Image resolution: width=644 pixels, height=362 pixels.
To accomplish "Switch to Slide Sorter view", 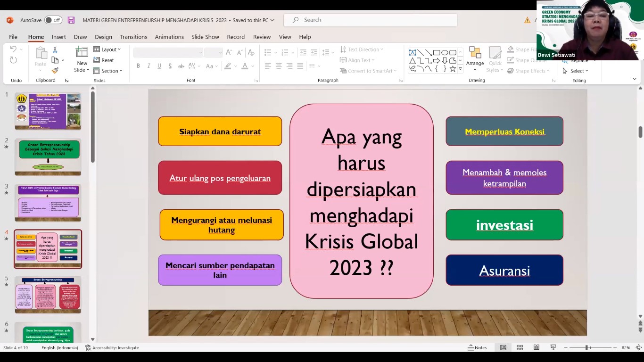I will 520,347.
